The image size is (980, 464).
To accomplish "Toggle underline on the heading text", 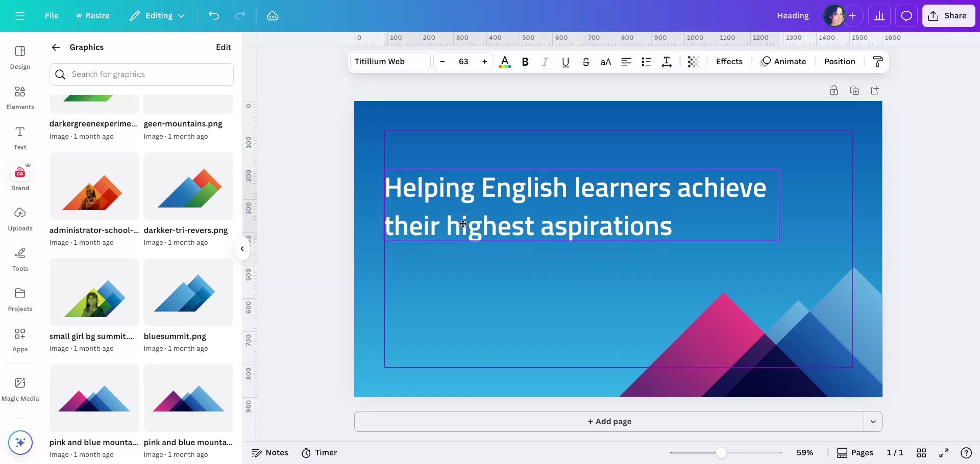I will coord(565,62).
